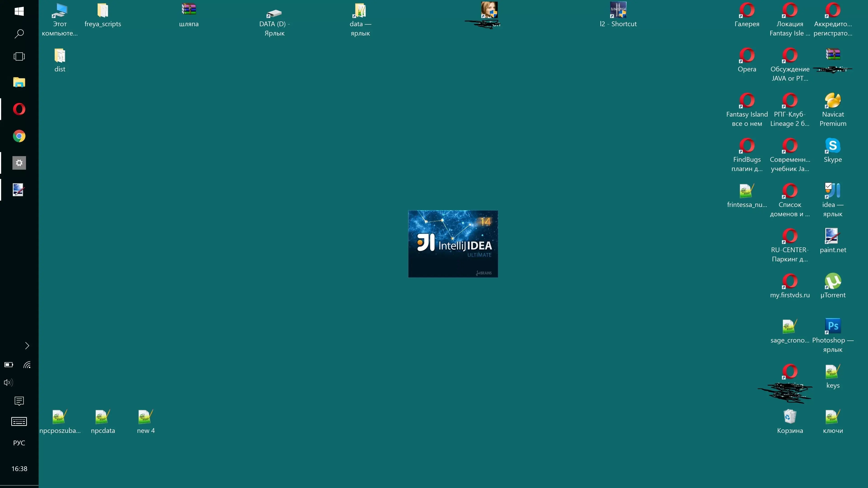The height and width of the screenshot is (488, 868).
Task: Select the dist folder icon
Action: tap(60, 61)
